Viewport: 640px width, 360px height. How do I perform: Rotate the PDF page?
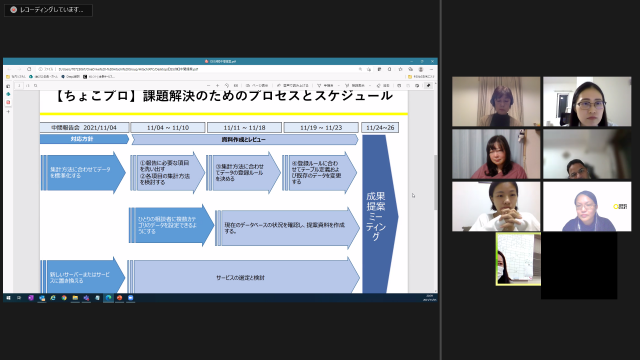[x=227, y=85]
